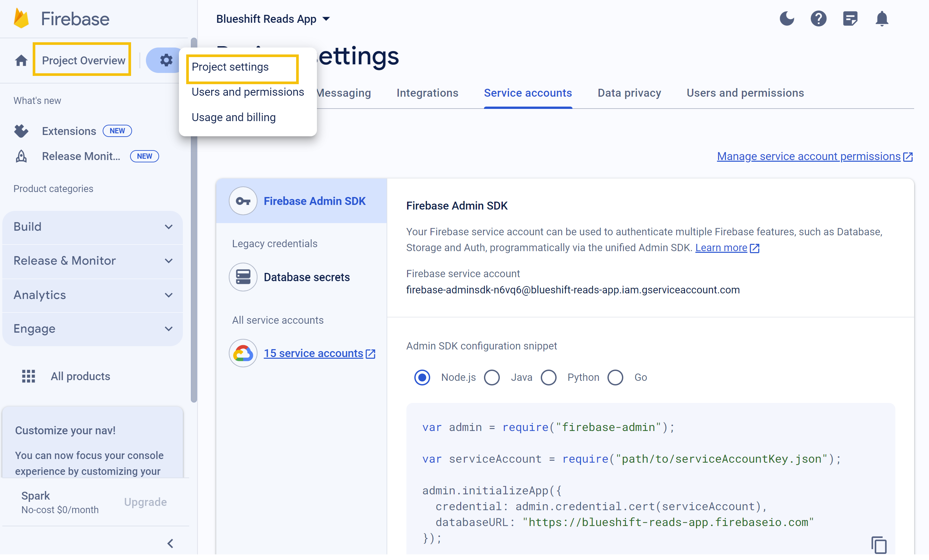929x560 pixels.
Task: Open Extensions in the sidebar
Action: pyautogui.click(x=69, y=131)
